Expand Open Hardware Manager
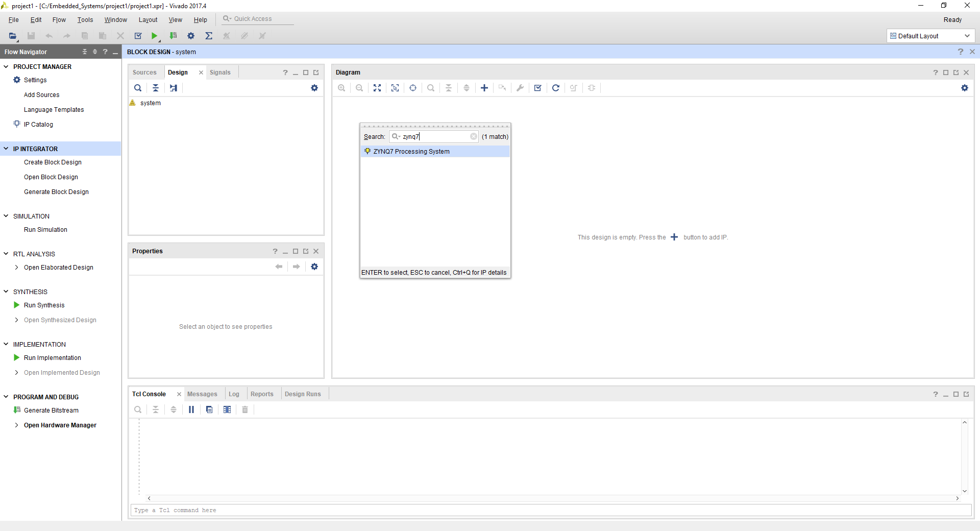This screenshot has width=980, height=531. tap(17, 425)
